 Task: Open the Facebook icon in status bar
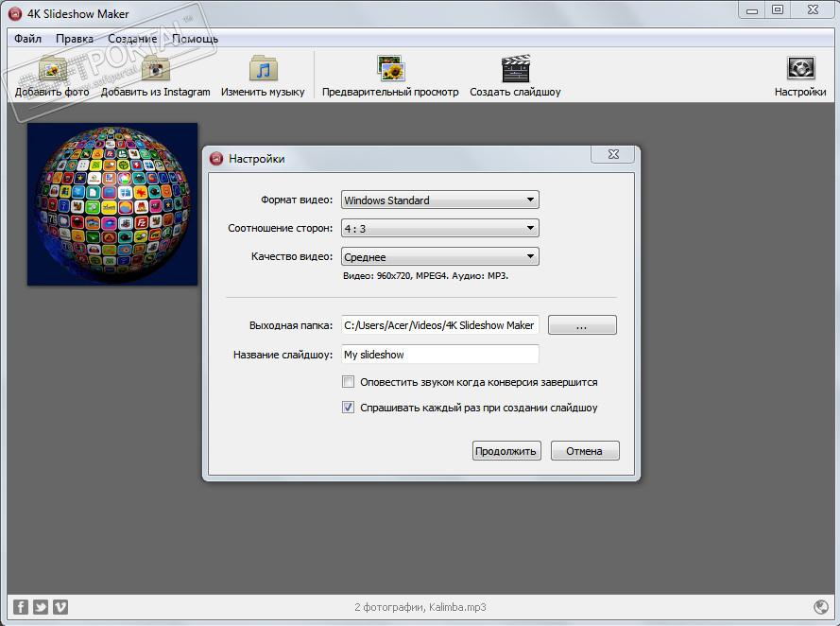click(x=21, y=607)
